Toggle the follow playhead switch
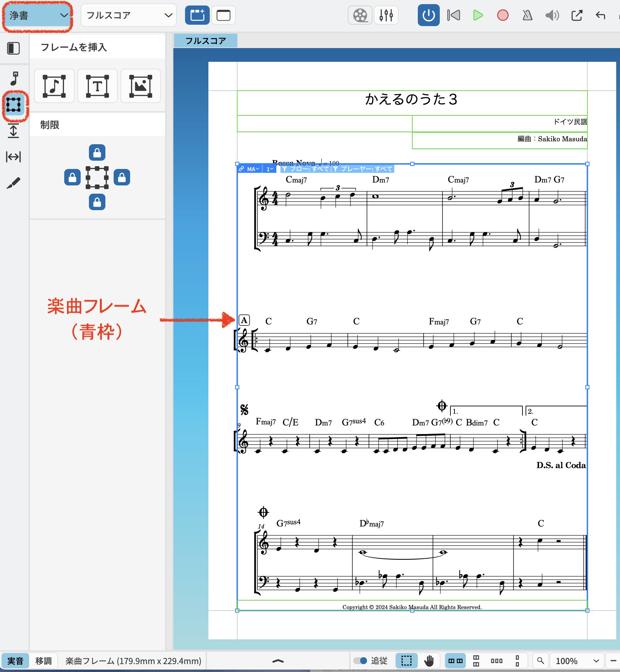620x672 pixels. [x=360, y=661]
